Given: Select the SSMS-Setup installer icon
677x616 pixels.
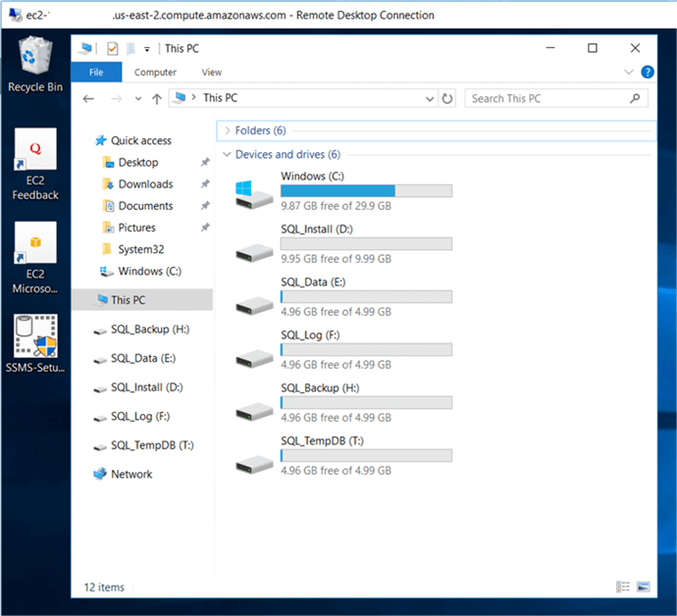Looking at the screenshot, I should coord(35,343).
